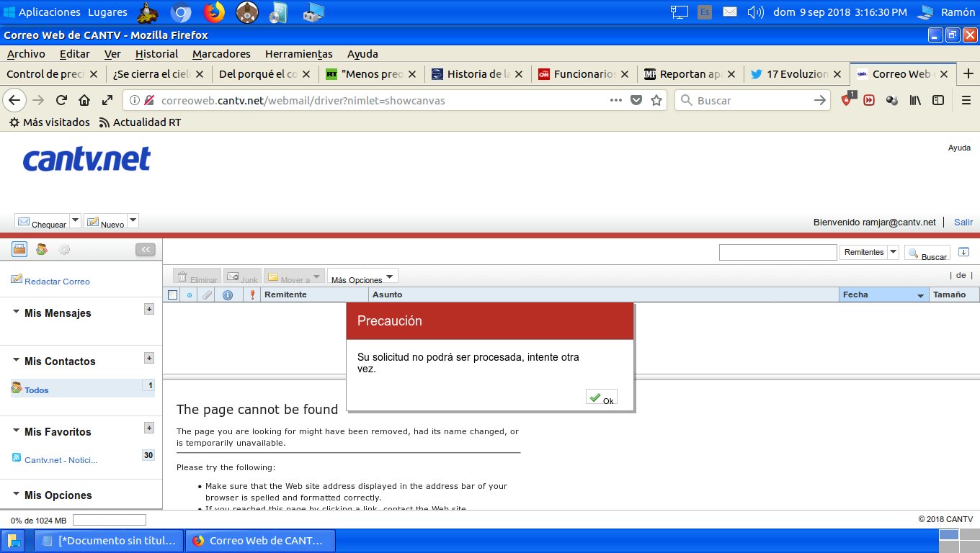Viewport: 980px width, 553px height.
Task: Click the Redactar Correo link
Action: click(57, 282)
